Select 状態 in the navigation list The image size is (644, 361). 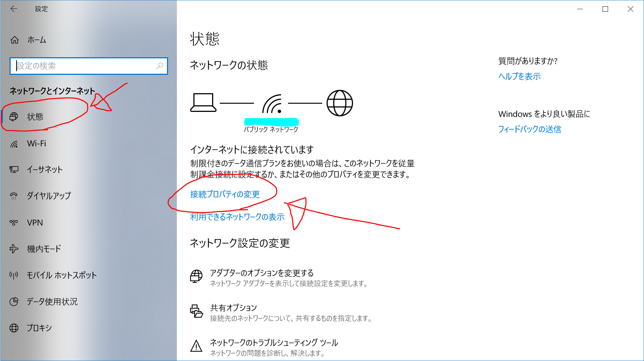(35, 117)
